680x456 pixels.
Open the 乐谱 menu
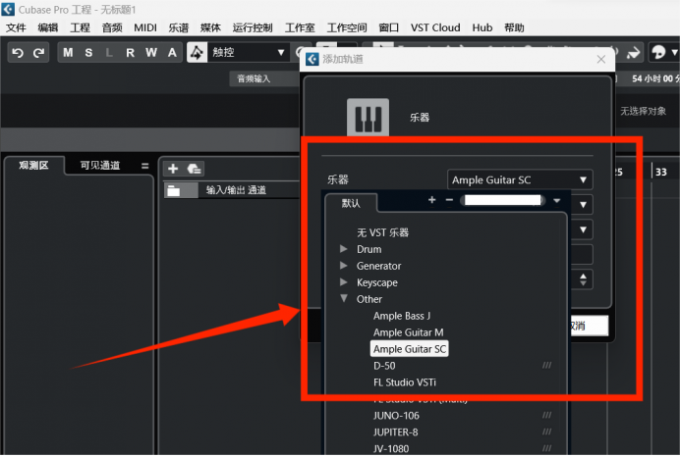179,28
